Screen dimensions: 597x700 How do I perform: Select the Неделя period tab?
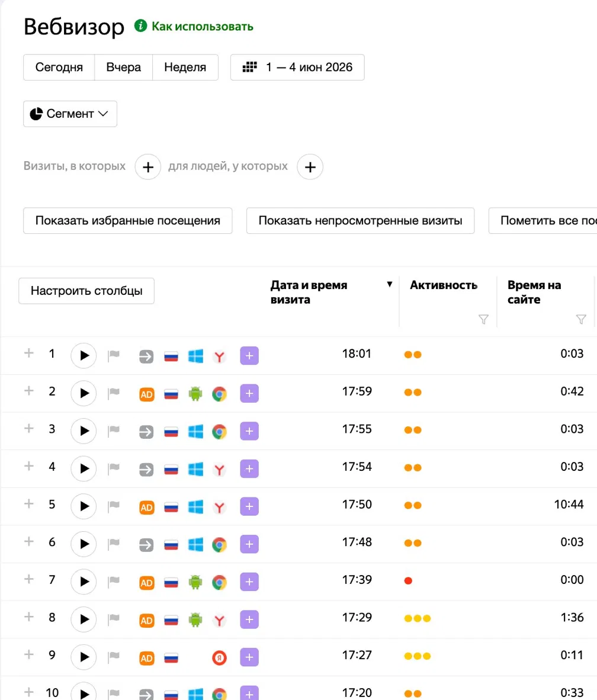[185, 68]
